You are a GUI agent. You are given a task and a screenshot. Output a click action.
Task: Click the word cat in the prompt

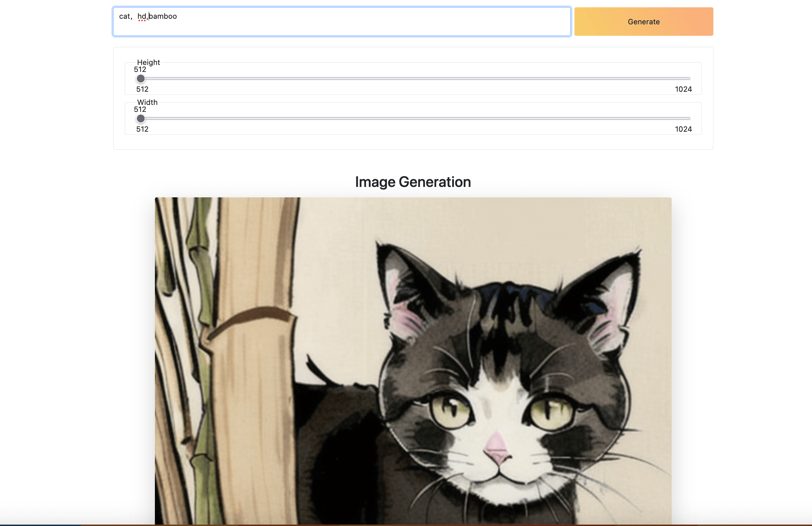point(124,16)
